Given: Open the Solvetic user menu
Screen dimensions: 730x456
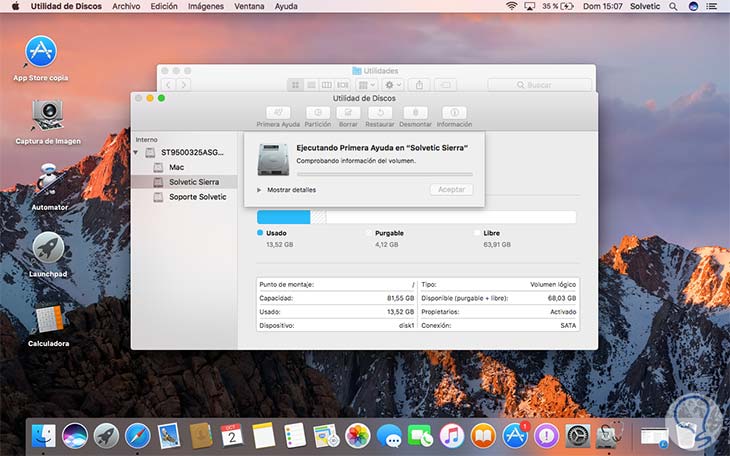Looking at the screenshot, I should coord(645,6).
